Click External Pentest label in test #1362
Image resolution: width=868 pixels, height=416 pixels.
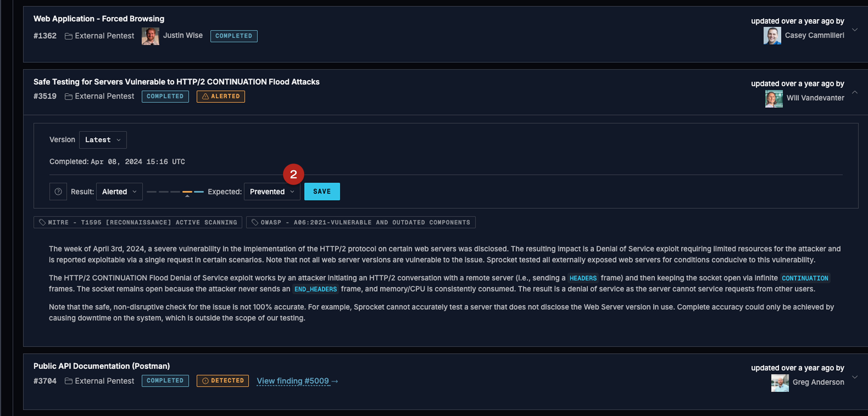point(105,36)
